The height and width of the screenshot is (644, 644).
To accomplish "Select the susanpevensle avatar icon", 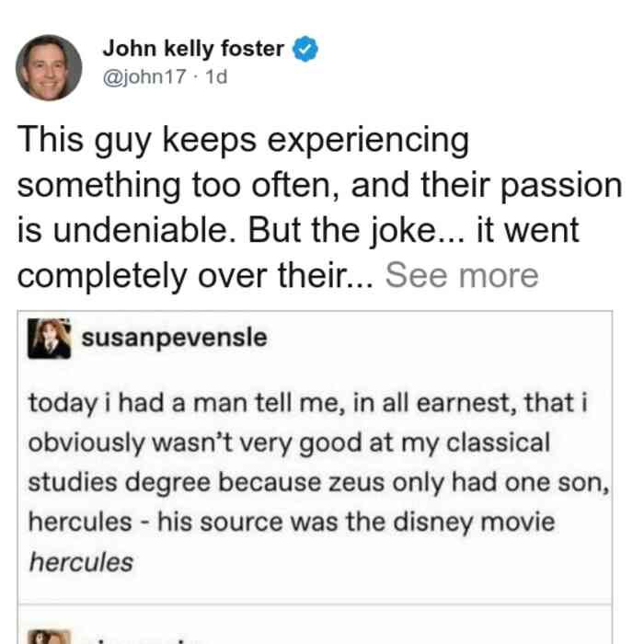I will click(x=50, y=339).
